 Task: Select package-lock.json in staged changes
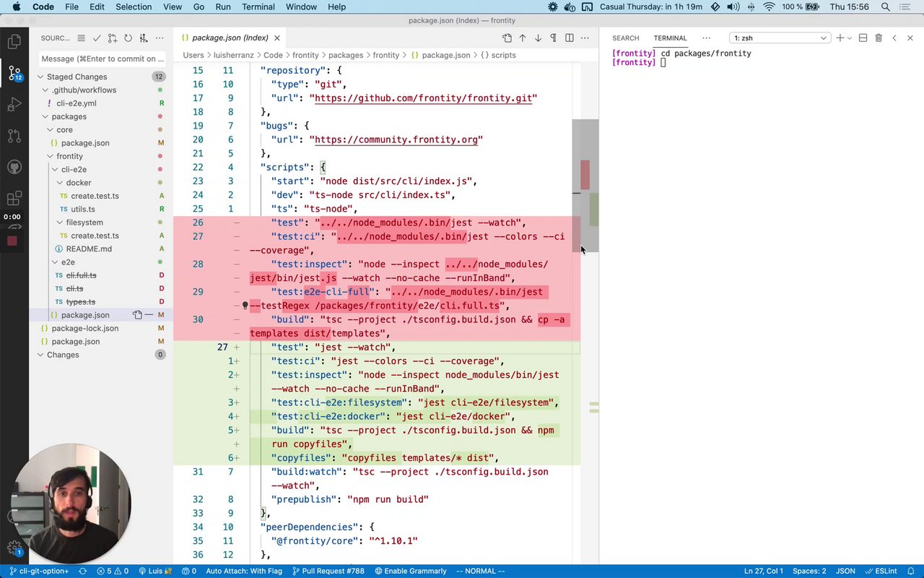pos(85,328)
